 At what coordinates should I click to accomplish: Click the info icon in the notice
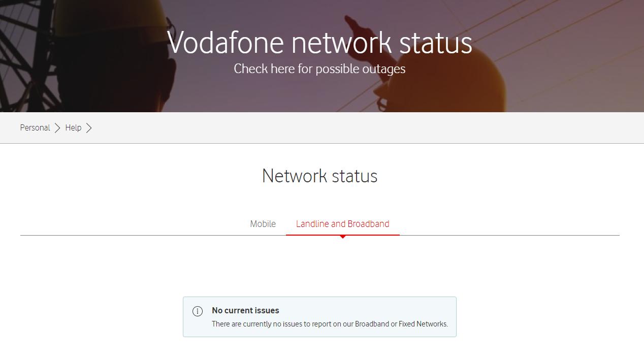tap(198, 311)
